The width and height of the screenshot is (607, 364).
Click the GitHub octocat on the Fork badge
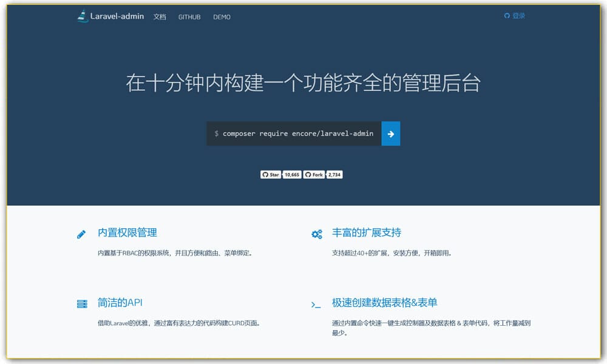click(x=308, y=174)
